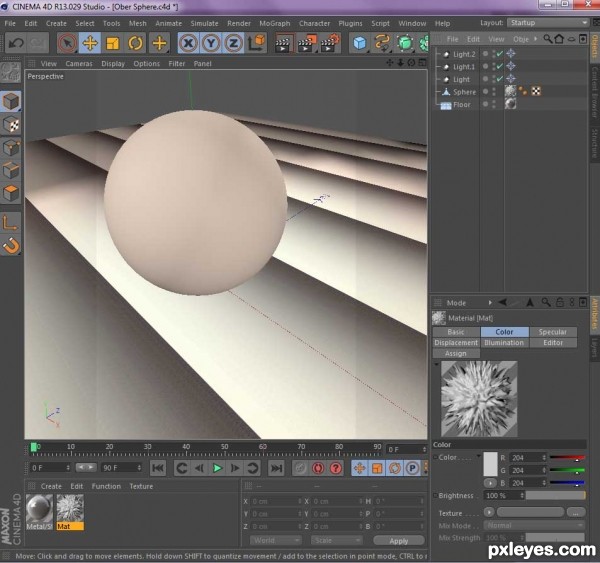600x563 pixels.
Task: Toggle Light.2 enabled checkmark
Action: [x=499, y=54]
